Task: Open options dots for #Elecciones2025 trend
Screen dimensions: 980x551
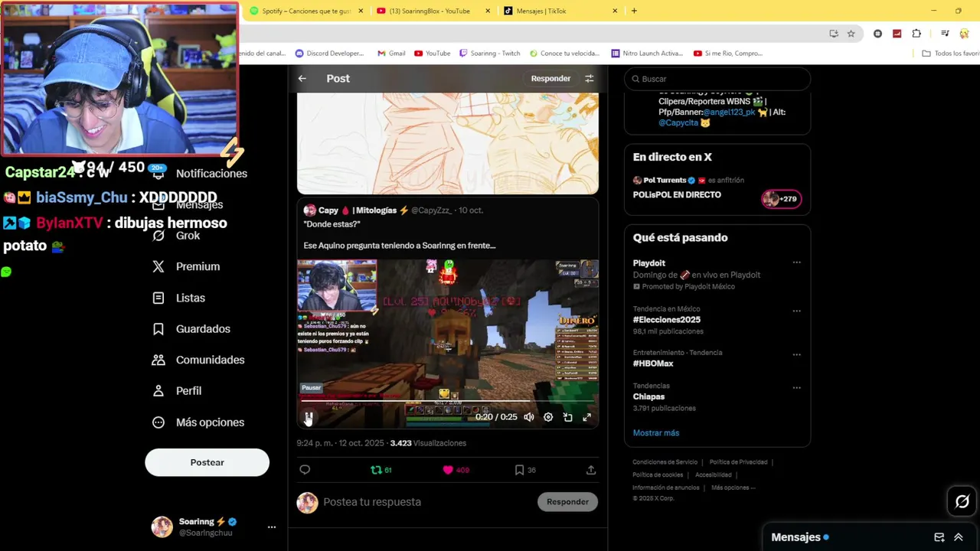Action: coord(796,311)
